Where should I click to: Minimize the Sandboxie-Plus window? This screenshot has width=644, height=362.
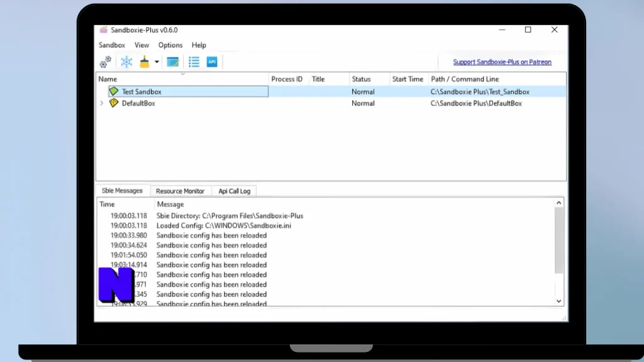point(502,30)
